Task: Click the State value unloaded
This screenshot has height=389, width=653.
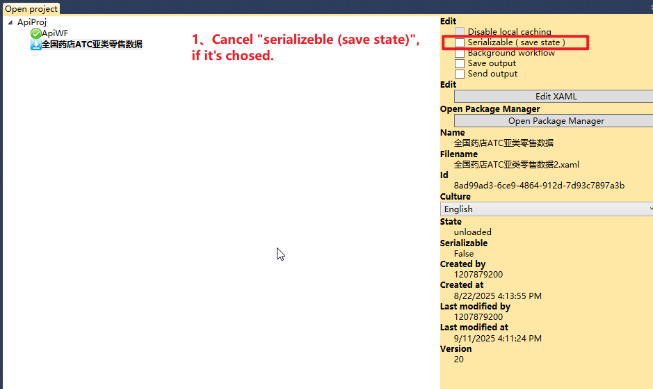Action: click(472, 232)
